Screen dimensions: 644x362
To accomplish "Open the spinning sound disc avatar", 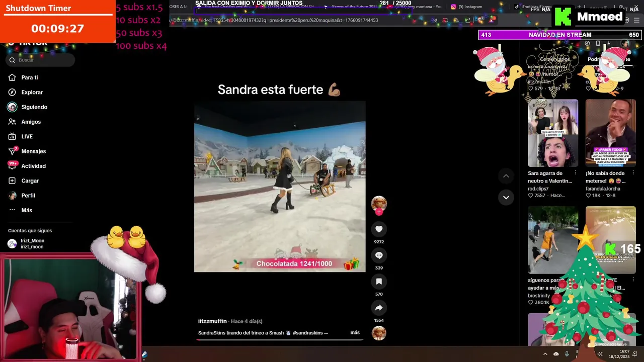I will click(379, 333).
